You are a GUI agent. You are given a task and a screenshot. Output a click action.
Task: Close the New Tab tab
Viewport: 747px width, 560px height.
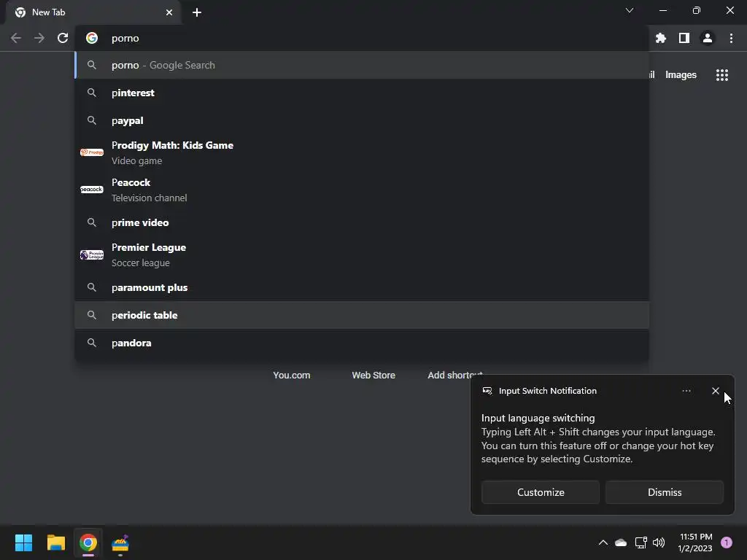(169, 12)
